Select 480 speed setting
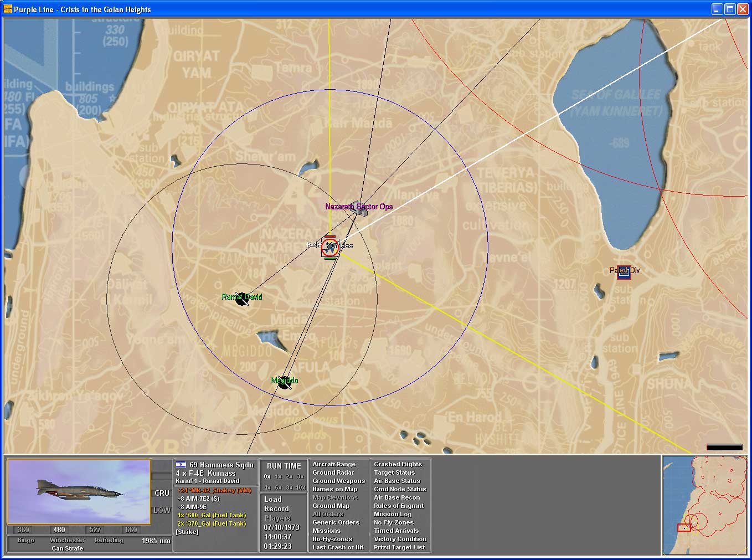 pos(59,530)
